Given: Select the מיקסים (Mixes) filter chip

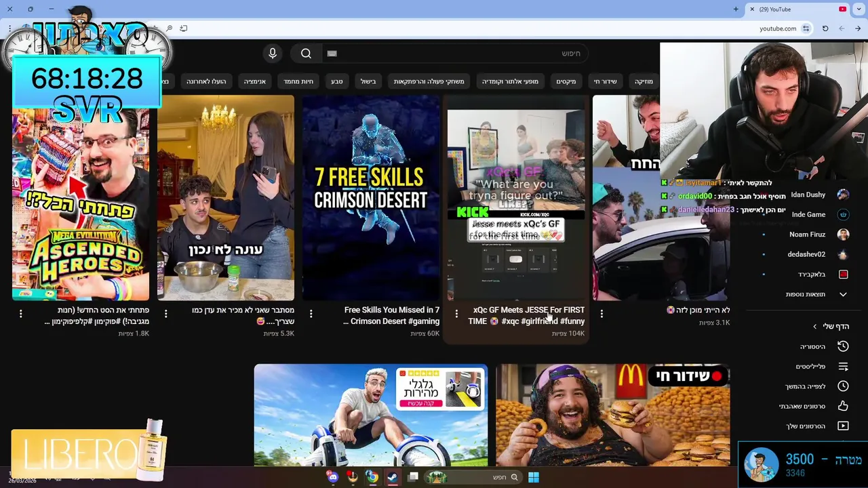Looking at the screenshot, I should pos(566,81).
